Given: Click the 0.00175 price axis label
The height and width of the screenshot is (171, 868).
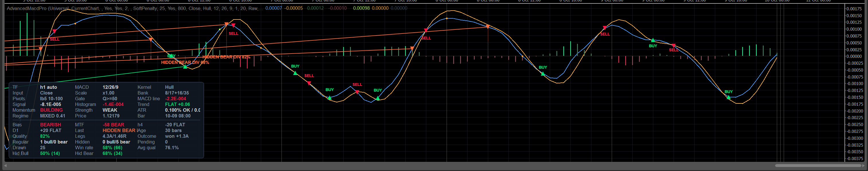Looking at the screenshot, I should point(854,9).
